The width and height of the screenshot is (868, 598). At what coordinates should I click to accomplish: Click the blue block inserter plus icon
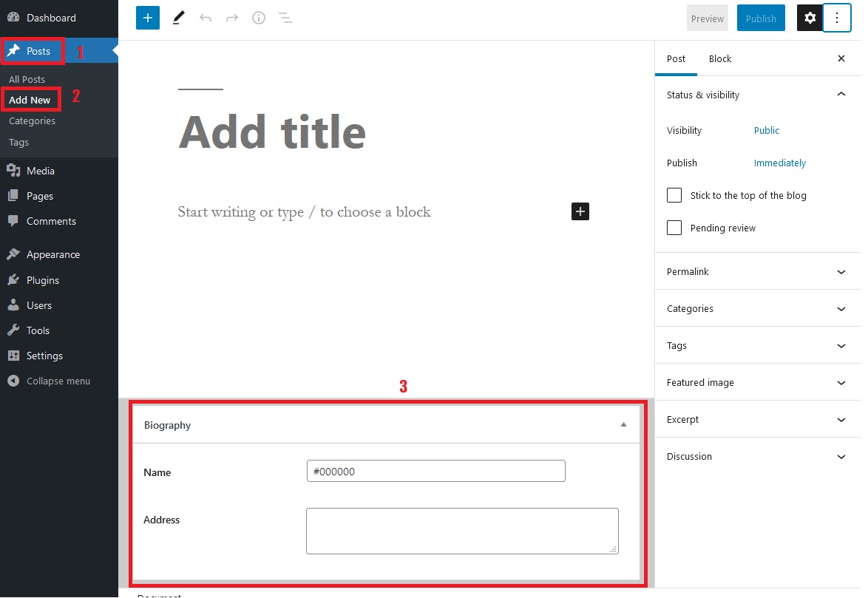coord(148,18)
